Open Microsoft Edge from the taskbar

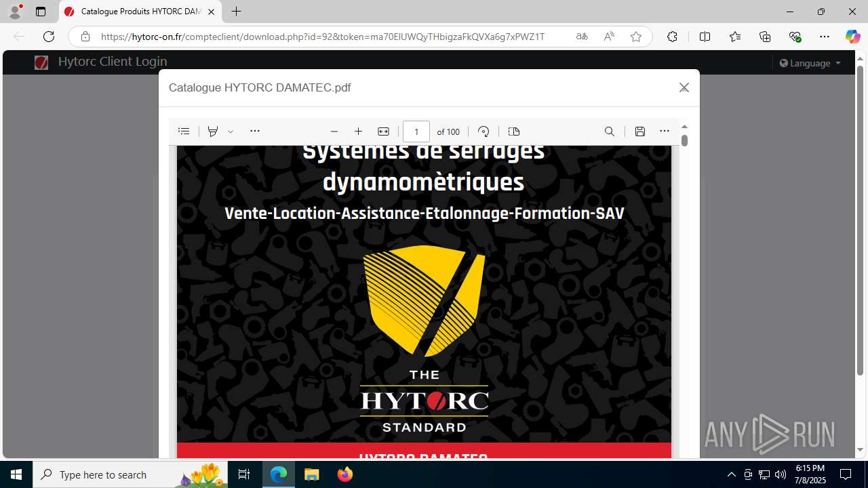pos(279,474)
